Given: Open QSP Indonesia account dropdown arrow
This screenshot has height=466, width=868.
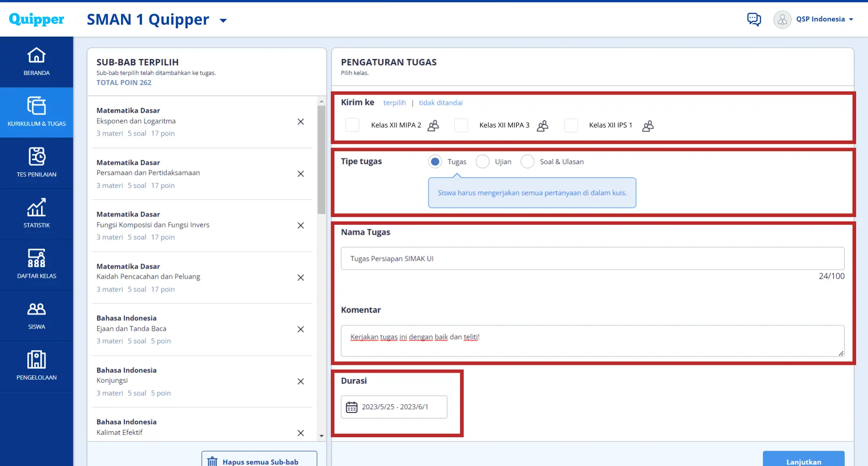Looking at the screenshot, I should coord(851,20).
